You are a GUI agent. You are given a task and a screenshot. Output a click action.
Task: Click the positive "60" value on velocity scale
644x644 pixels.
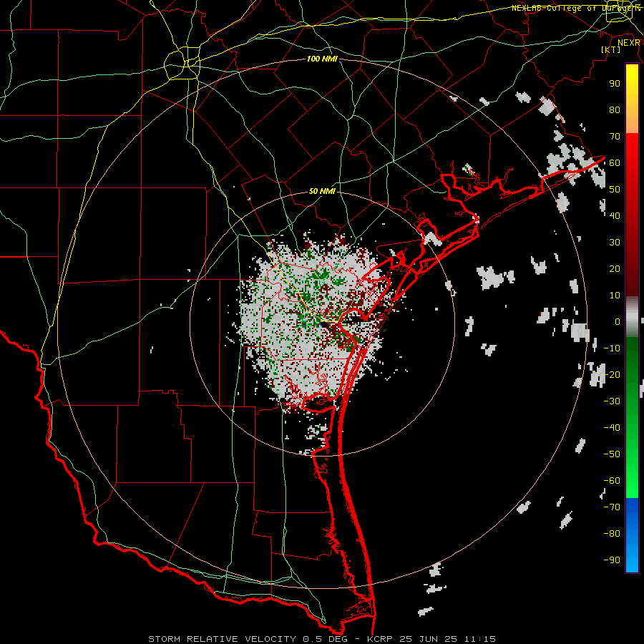click(x=615, y=163)
